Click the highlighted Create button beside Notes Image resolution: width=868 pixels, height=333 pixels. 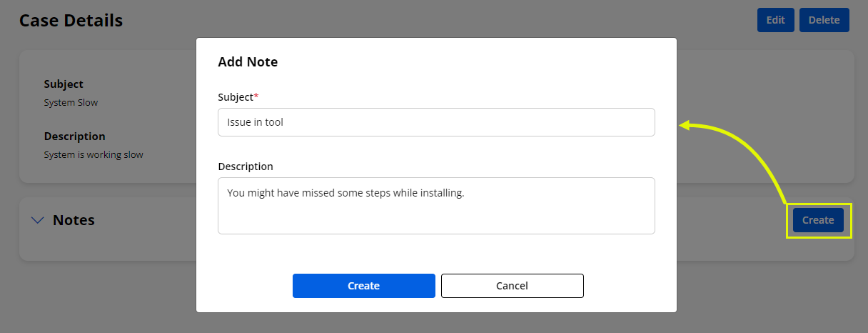pos(818,220)
